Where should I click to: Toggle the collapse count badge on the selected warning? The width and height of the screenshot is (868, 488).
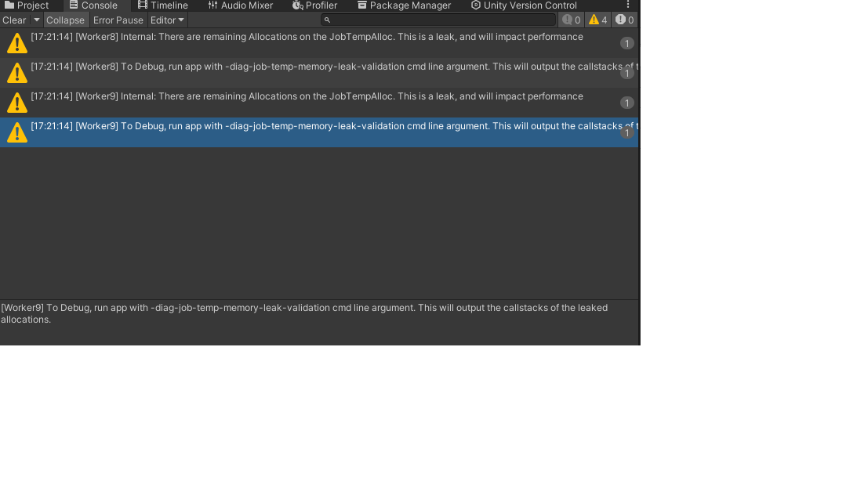coord(626,132)
